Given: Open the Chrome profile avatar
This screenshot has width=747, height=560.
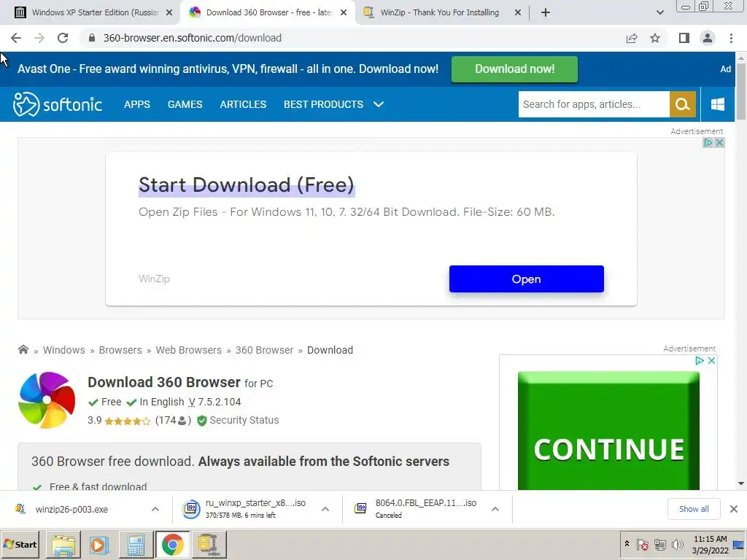Looking at the screenshot, I should (x=708, y=38).
